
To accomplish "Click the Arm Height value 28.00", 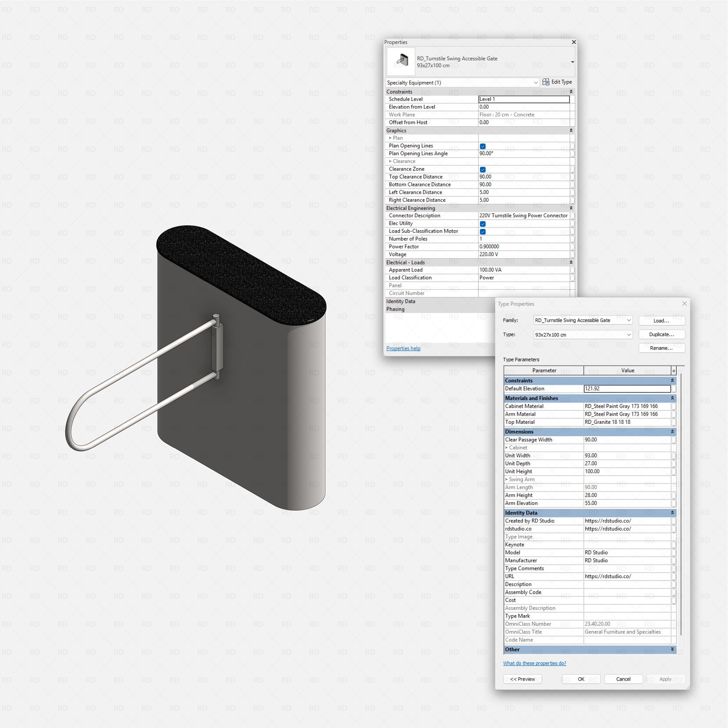I will coord(627,495).
